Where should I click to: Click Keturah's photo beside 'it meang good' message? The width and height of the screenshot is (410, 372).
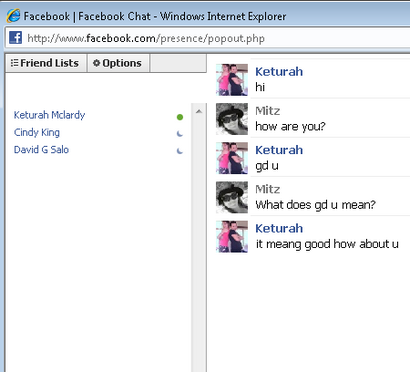[232, 237]
